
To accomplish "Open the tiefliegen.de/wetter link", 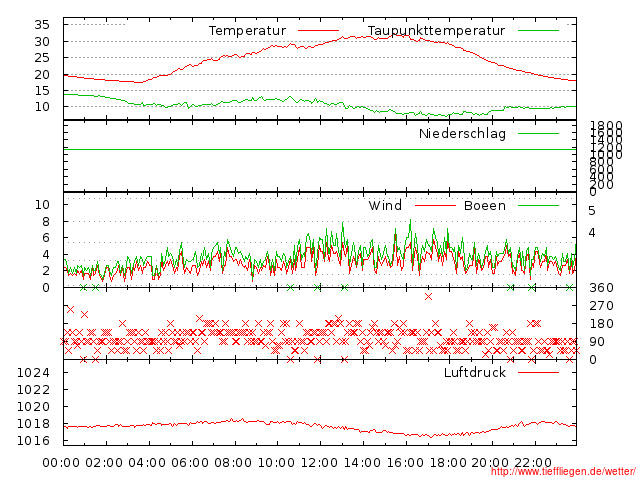I will (563, 472).
